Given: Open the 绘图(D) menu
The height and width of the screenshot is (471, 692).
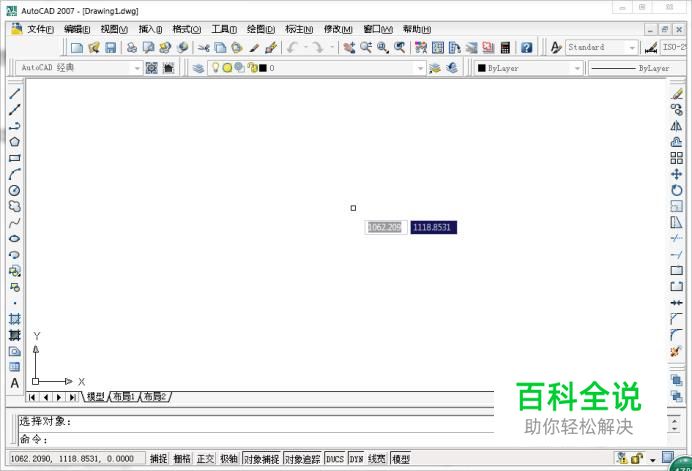Looking at the screenshot, I should (x=261, y=29).
